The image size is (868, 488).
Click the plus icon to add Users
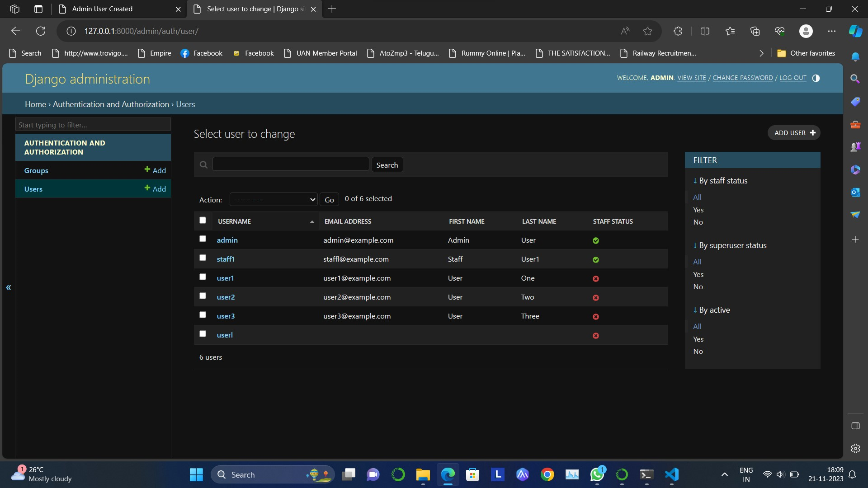[147, 188]
